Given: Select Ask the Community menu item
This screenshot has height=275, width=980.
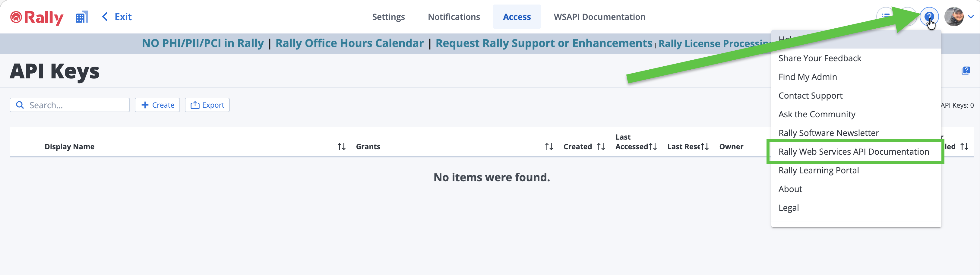Looking at the screenshot, I should (856, 114).
